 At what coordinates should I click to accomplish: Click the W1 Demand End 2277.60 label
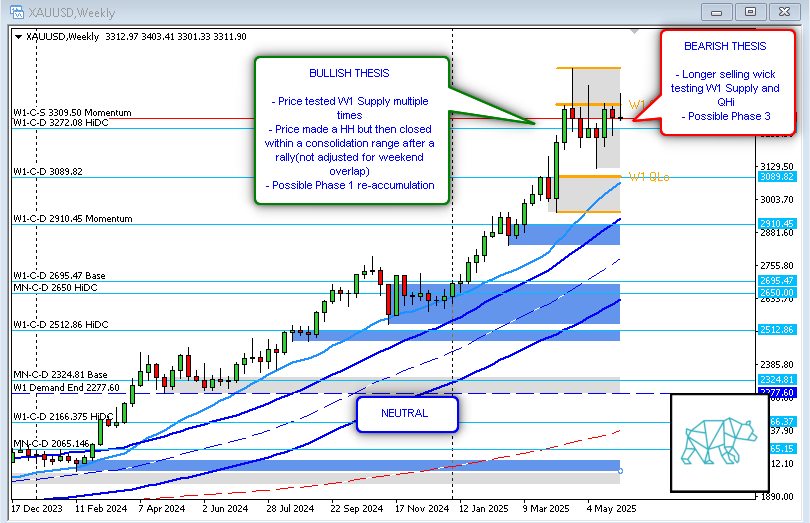[66, 388]
